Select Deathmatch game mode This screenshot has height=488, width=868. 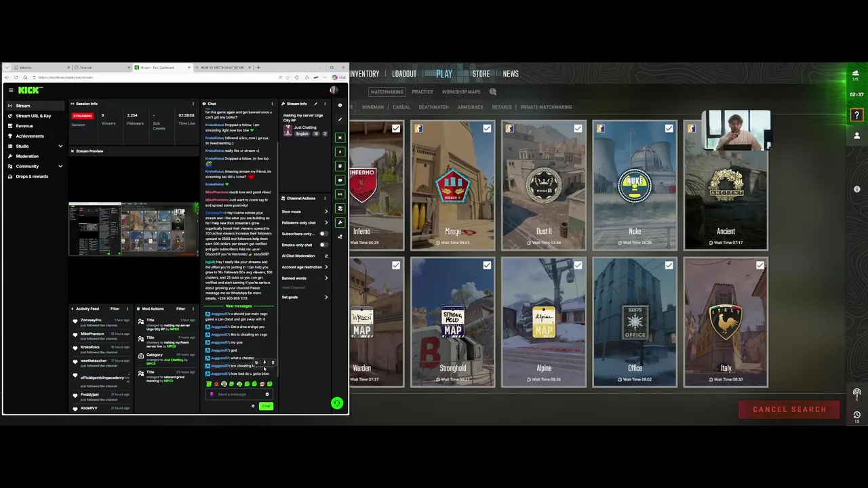point(433,107)
